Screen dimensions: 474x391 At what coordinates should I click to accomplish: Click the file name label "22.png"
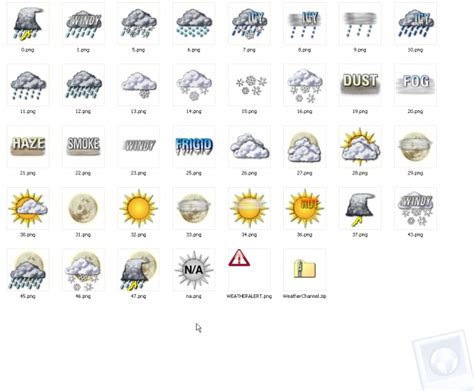pyautogui.click(x=83, y=173)
